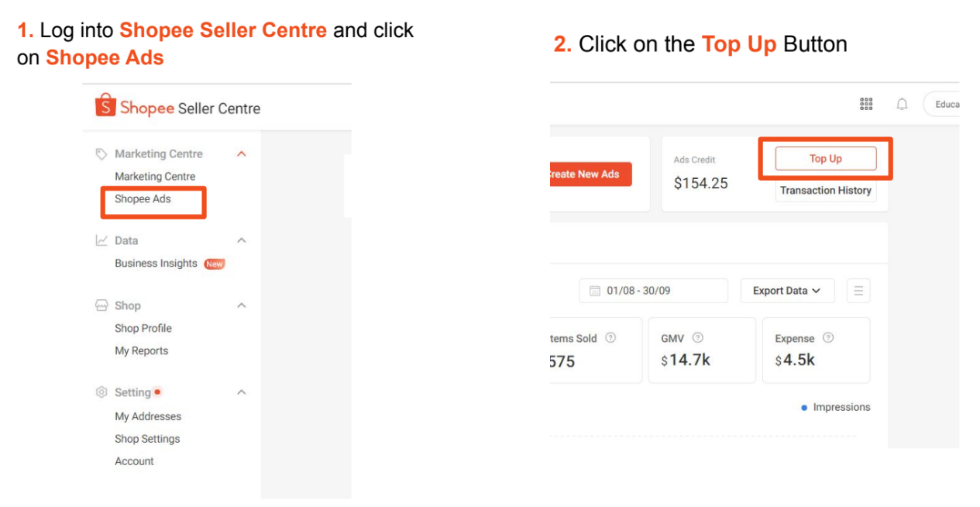Viewport: 980px width, 507px height.
Task: Open the apps grid icon in top bar
Action: pyautogui.click(x=865, y=103)
